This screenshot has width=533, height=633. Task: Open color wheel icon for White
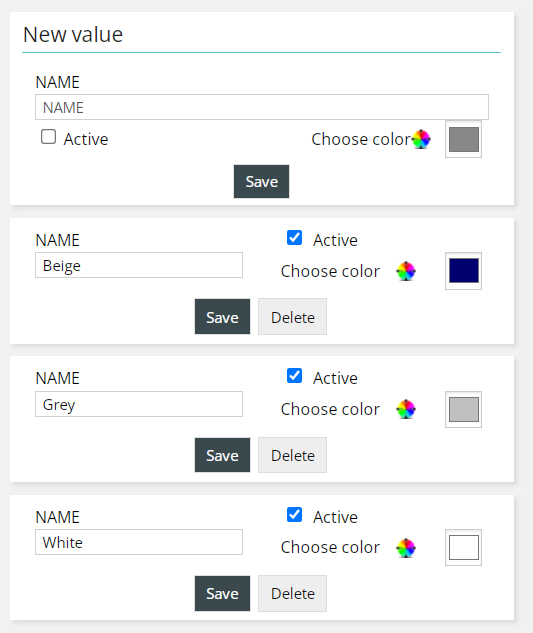coord(406,548)
